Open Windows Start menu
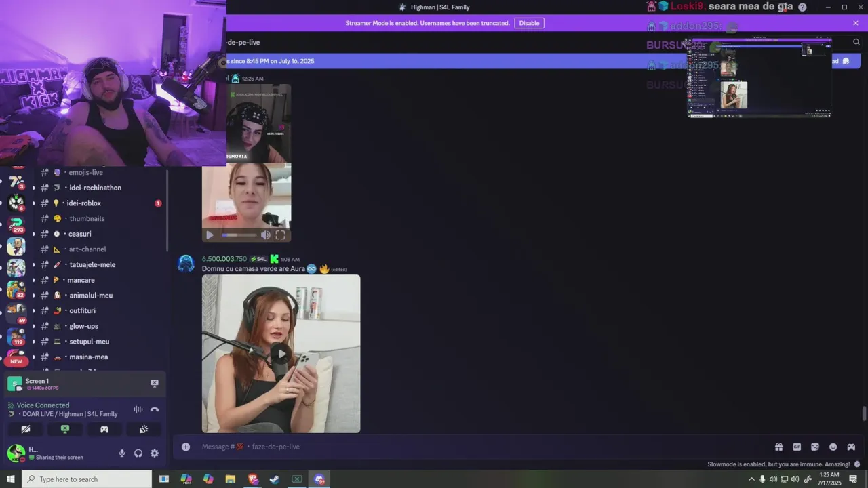 coord(10,479)
